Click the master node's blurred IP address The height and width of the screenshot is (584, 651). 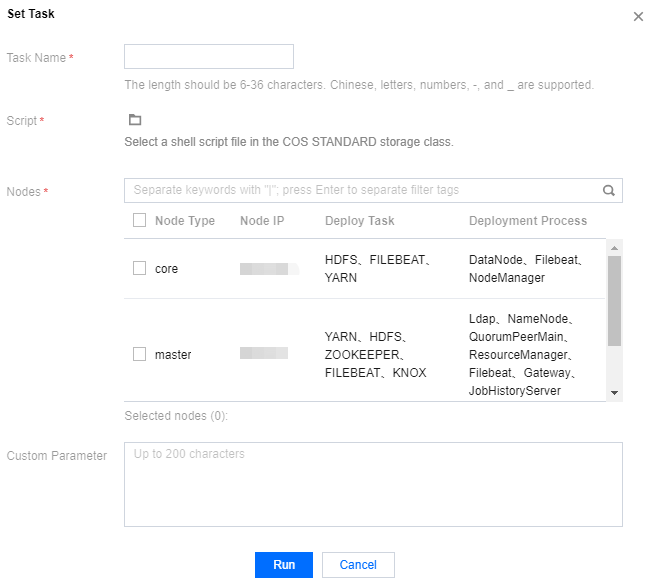point(264,354)
